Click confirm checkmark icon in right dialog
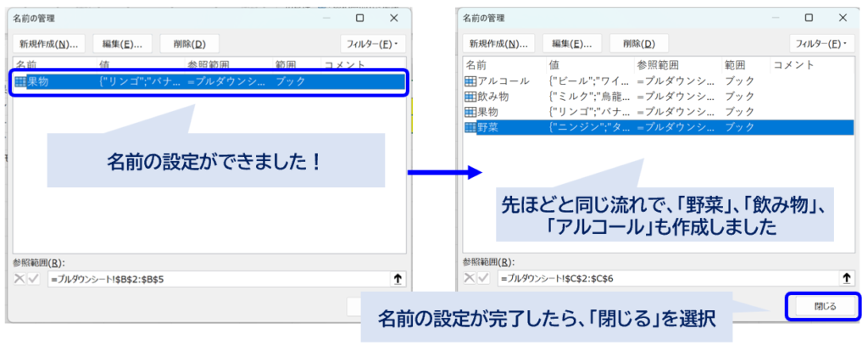 click(482, 279)
